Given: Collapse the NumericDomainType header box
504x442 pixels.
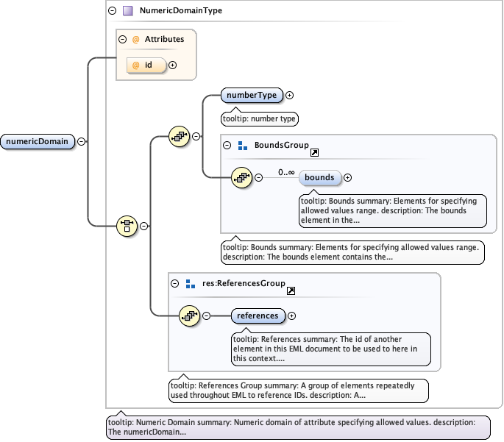Looking at the screenshot, I should (x=112, y=11).
